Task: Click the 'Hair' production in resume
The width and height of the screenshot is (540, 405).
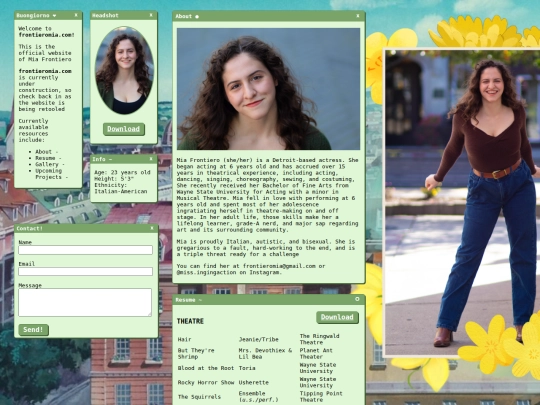Action: (184, 340)
